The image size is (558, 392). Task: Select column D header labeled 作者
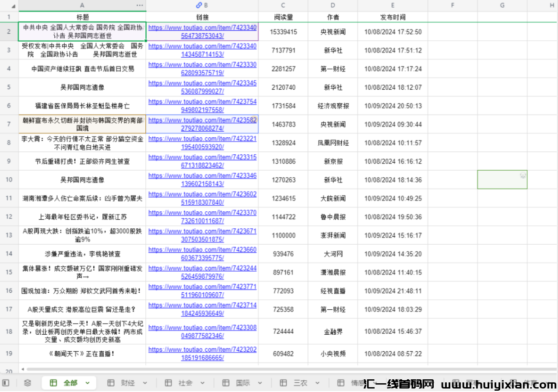(332, 17)
